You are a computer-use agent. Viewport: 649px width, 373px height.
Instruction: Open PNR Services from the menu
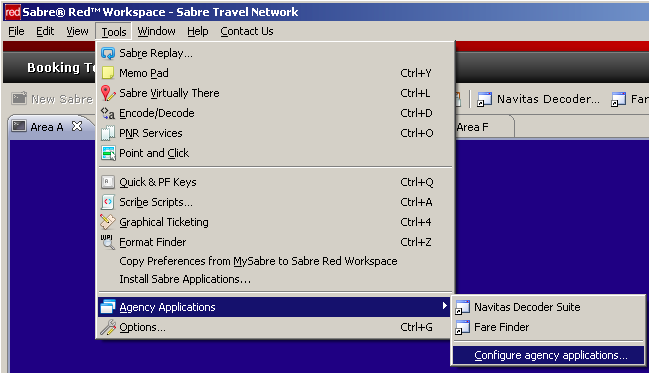pyautogui.click(x=275, y=133)
